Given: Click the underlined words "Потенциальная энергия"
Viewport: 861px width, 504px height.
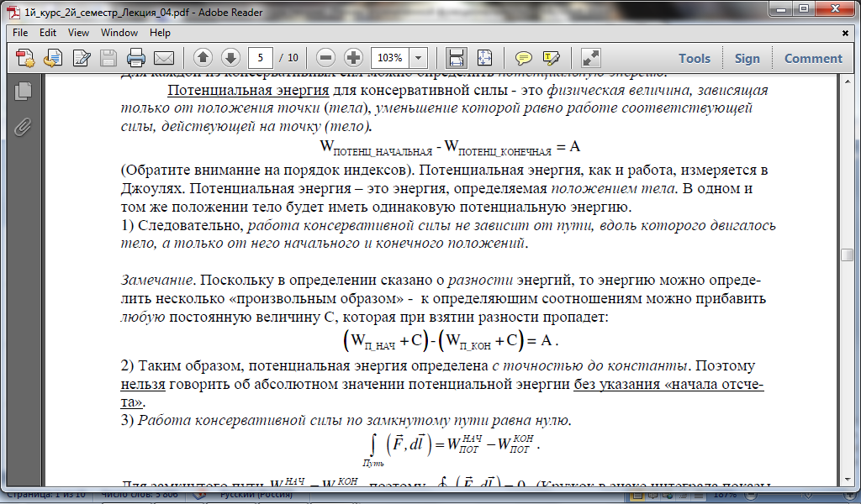Looking at the screenshot, I should pos(248,90).
